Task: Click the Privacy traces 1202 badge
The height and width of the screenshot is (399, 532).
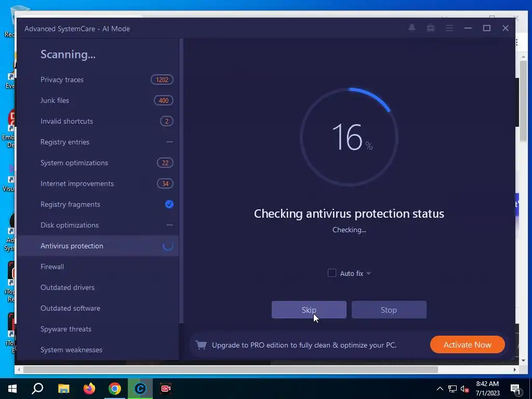Action: click(162, 79)
